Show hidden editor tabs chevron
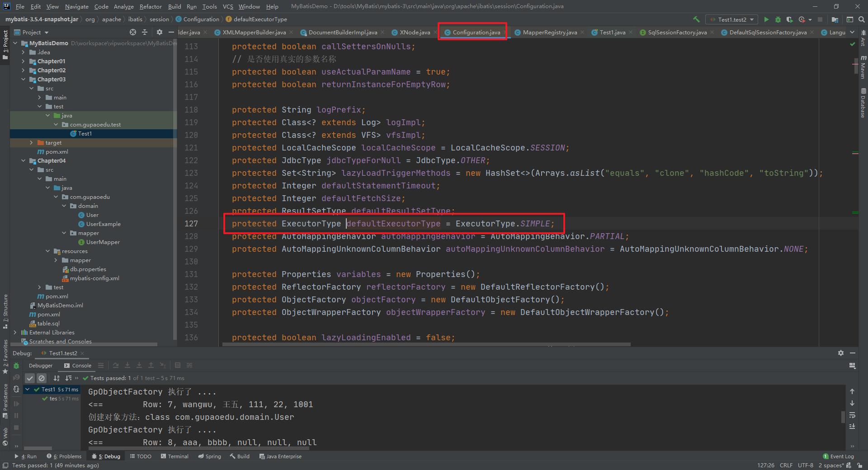Image resolution: width=868 pixels, height=470 pixels. click(x=852, y=32)
